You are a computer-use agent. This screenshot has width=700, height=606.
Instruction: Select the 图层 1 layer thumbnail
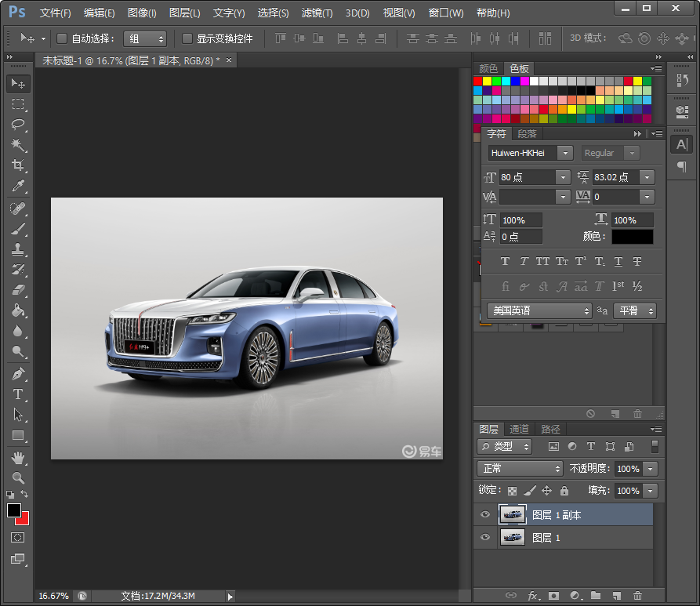[513, 538]
